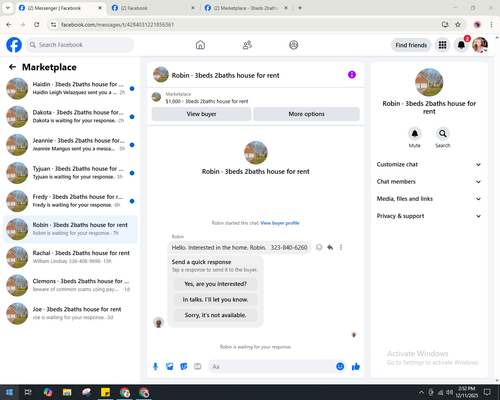Open the Dakota conversation
Viewport: 500px width, 400px height.
click(x=70, y=116)
